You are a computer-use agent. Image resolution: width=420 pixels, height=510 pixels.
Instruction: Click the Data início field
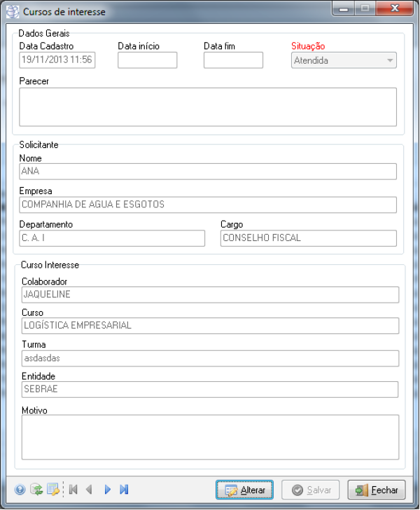147,60
